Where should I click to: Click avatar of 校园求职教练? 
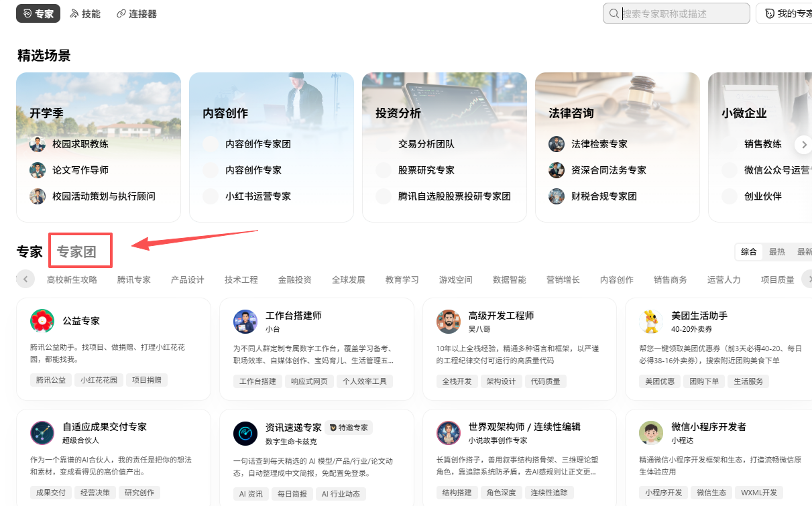click(x=38, y=144)
